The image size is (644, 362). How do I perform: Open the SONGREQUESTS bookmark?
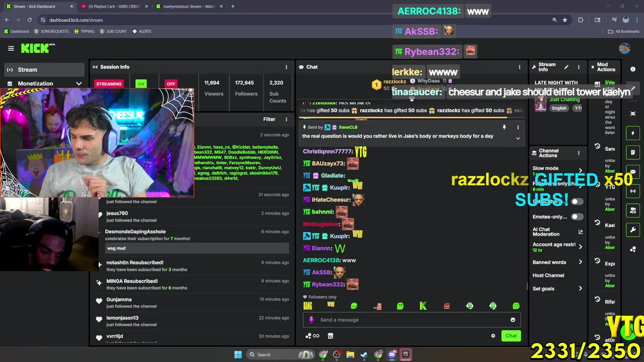coord(51,31)
